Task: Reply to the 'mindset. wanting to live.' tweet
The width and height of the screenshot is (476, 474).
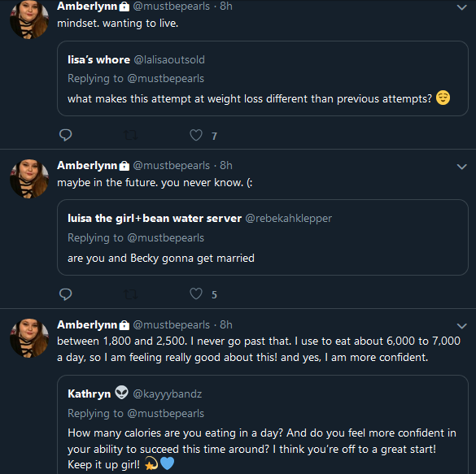Action: click(65, 135)
